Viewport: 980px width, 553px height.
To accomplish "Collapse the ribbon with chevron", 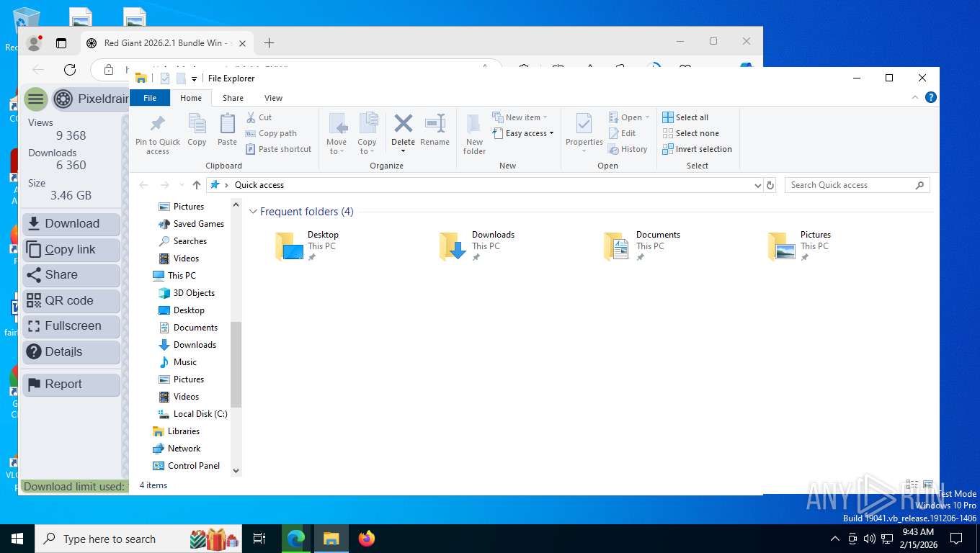I will (915, 97).
